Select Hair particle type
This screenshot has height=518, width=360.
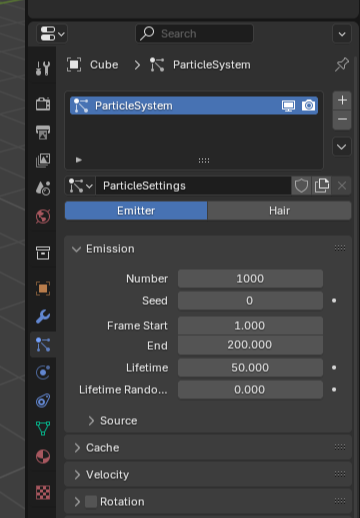pyautogui.click(x=279, y=211)
